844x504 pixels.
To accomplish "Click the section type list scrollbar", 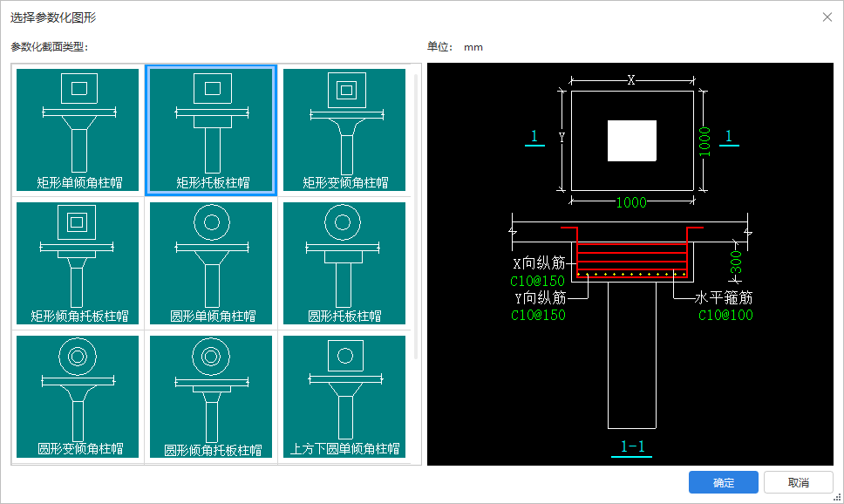I will coord(416,215).
